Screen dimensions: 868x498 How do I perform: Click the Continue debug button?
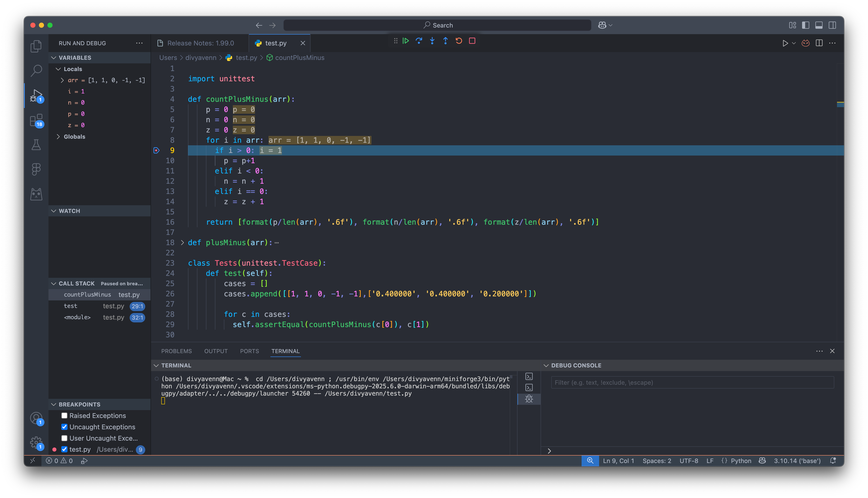pyautogui.click(x=406, y=41)
